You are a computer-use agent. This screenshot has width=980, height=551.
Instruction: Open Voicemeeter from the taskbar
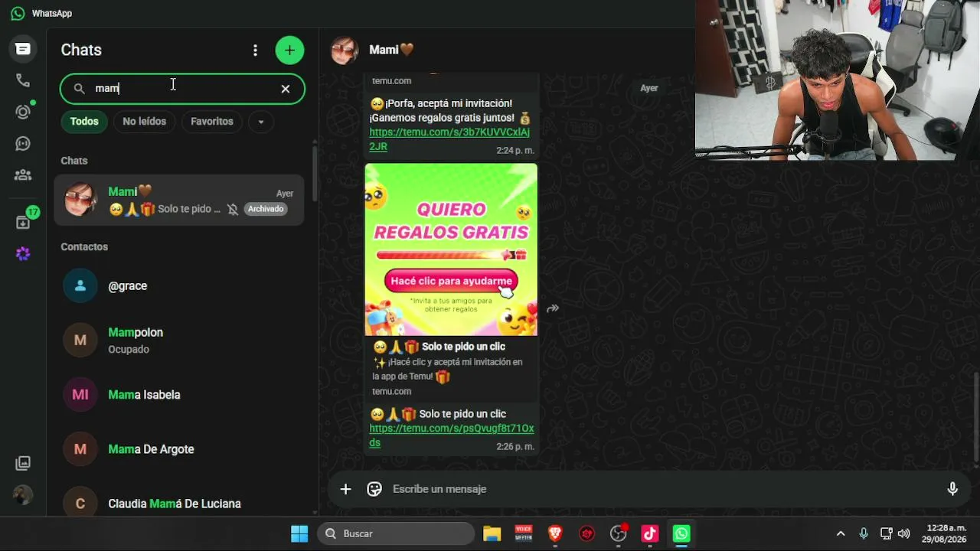524,533
